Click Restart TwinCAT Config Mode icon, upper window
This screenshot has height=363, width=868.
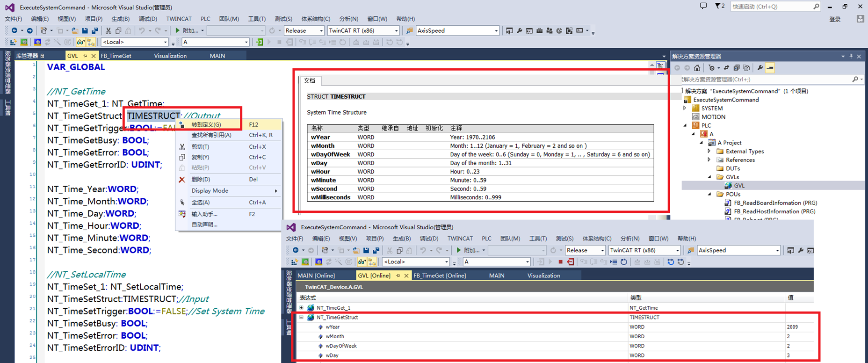click(x=37, y=42)
